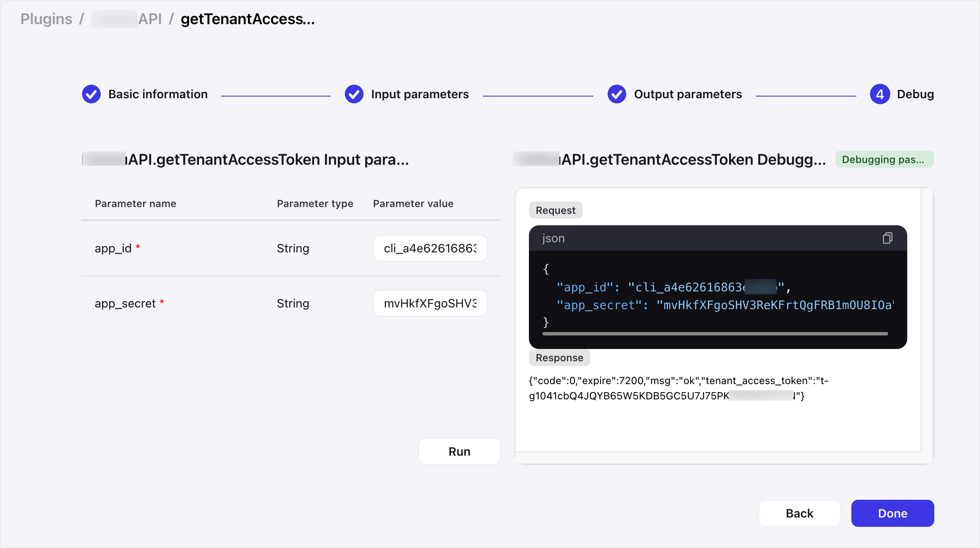
Task: Click the Output parameters step checkmark
Action: pos(617,94)
